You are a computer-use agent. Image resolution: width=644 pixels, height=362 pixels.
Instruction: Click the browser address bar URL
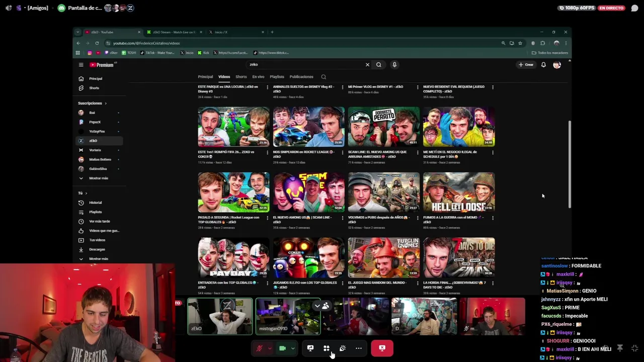[146, 43]
